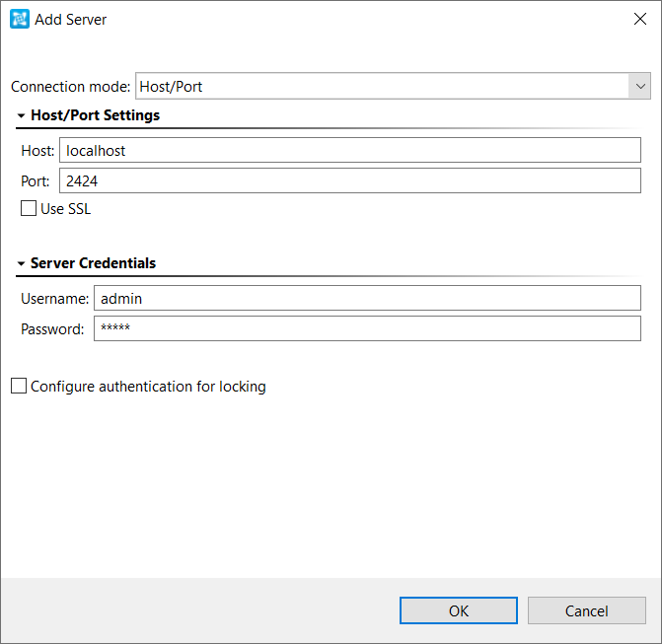Viewport: 662px width, 644px height.
Task: Click the Add Server title text
Action: (70, 20)
